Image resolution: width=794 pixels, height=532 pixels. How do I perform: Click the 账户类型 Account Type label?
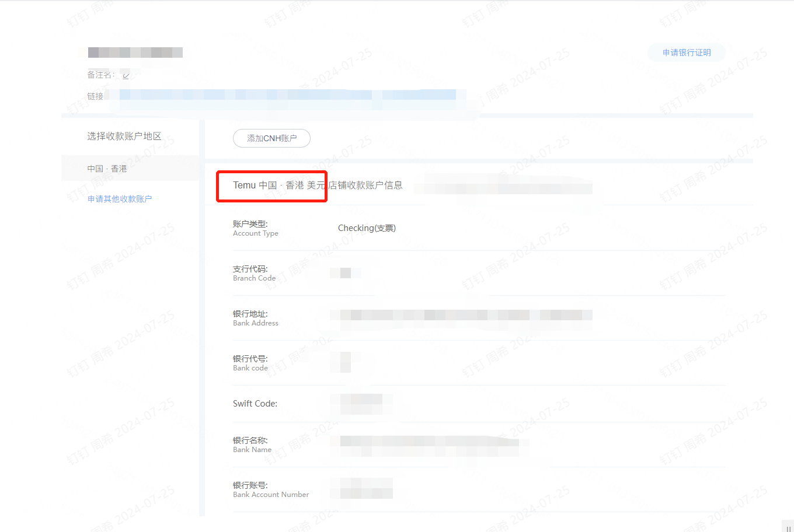pyautogui.click(x=256, y=228)
